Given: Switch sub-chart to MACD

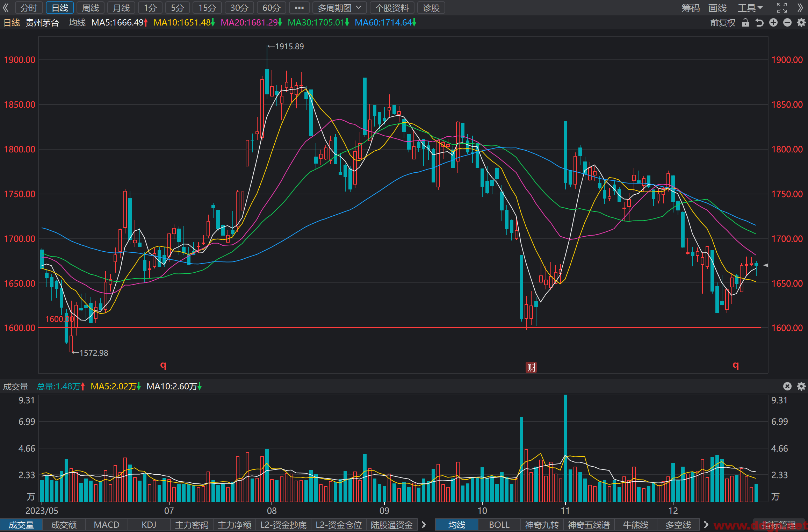Looking at the screenshot, I should coord(107,525).
